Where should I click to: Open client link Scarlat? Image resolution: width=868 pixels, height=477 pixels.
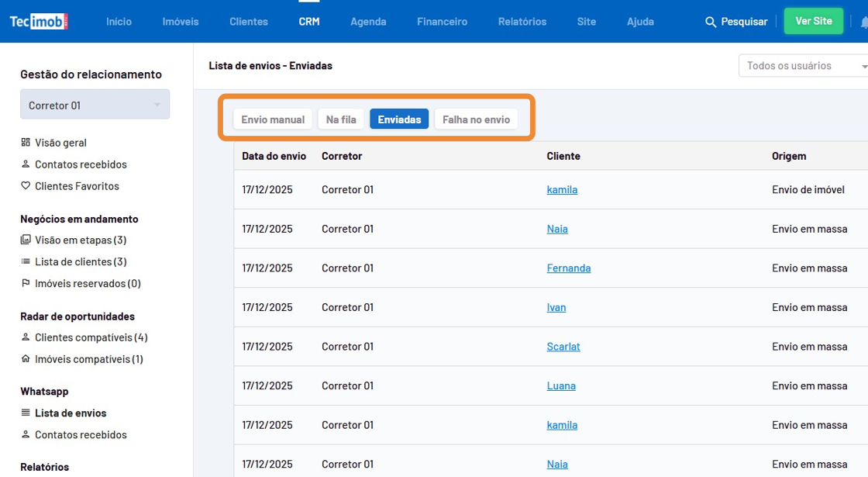tap(563, 347)
